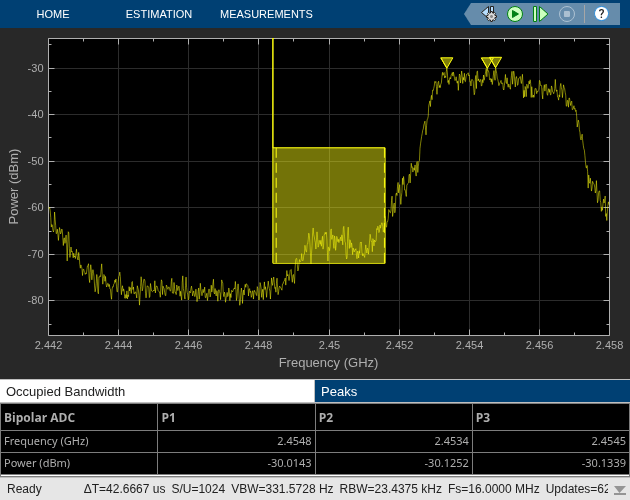Open the step-back configuration gear icon
Viewport: 630px width, 500px height.
[489, 14]
